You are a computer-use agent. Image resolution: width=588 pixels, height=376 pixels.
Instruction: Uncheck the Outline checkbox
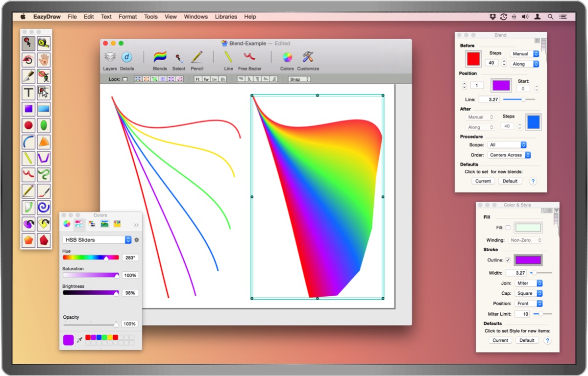tap(508, 260)
